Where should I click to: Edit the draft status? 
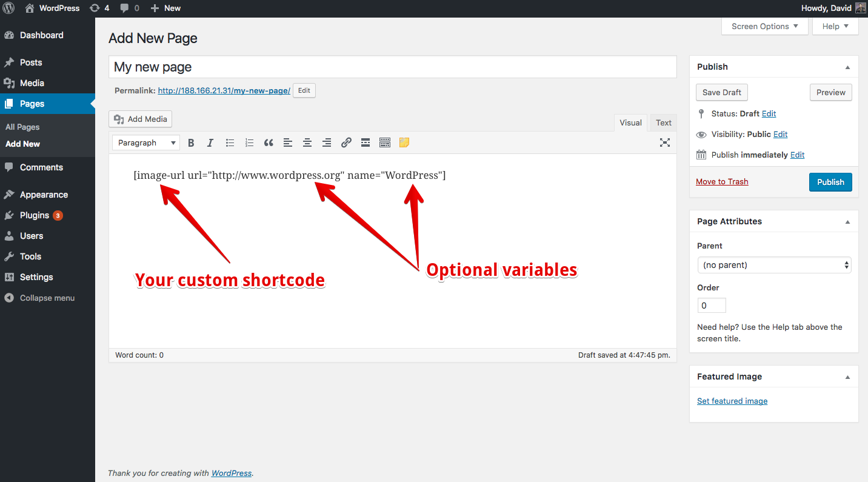click(769, 113)
